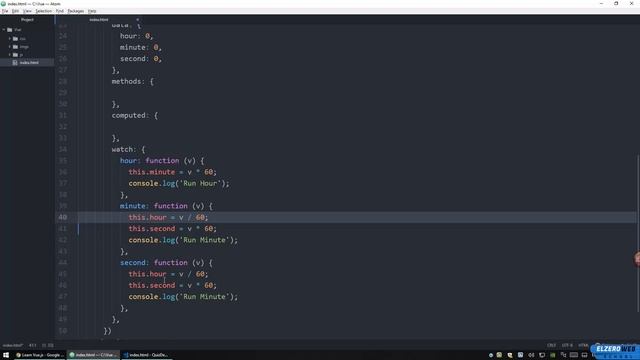Click the 'this.minute = v * 60;' line
The width and height of the screenshot is (640, 360).
pyautogui.click(x=172, y=172)
